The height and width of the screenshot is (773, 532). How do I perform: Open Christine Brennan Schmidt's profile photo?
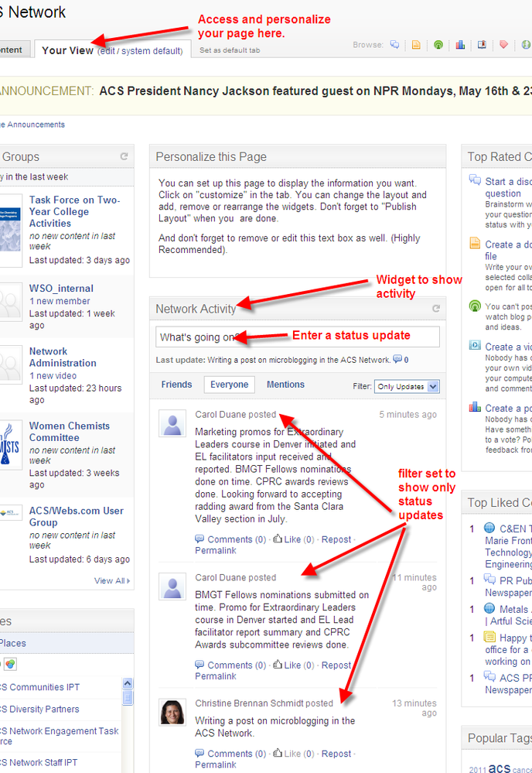(x=172, y=712)
